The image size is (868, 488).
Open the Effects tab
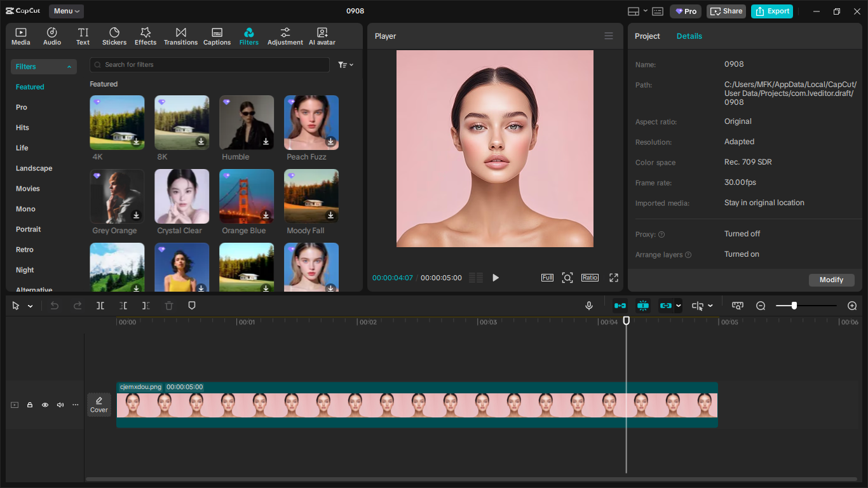(x=146, y=36)
